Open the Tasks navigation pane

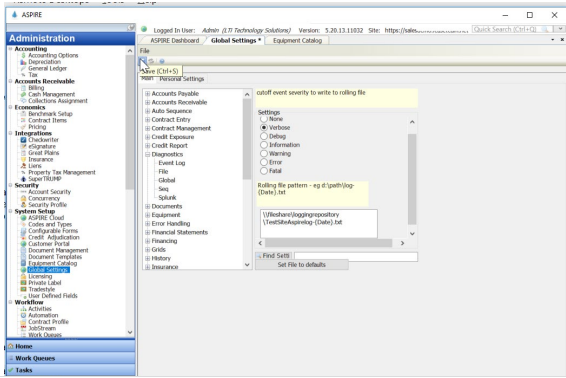(71, 370)
